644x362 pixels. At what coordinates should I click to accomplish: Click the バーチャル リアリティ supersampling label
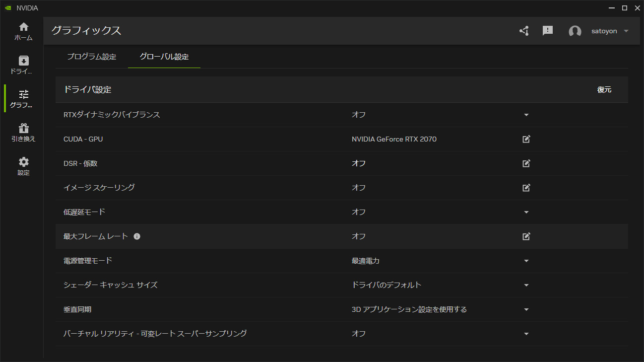point(155,334)
